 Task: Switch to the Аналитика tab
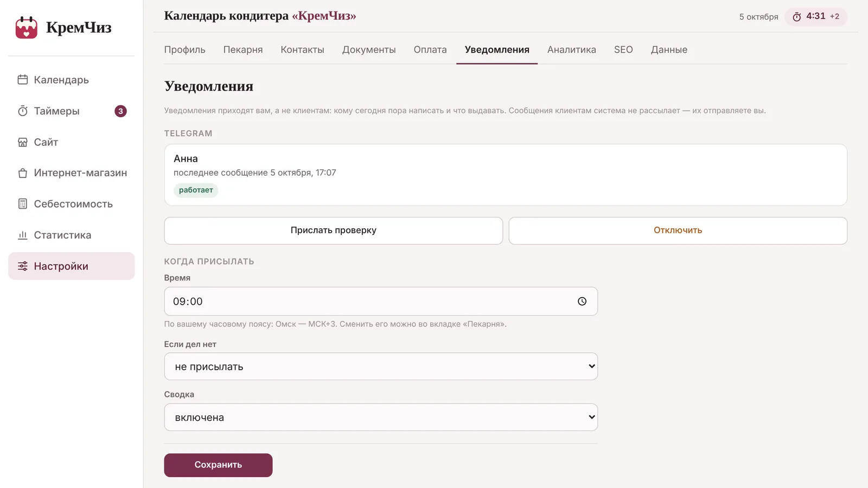tap(572, 49)
